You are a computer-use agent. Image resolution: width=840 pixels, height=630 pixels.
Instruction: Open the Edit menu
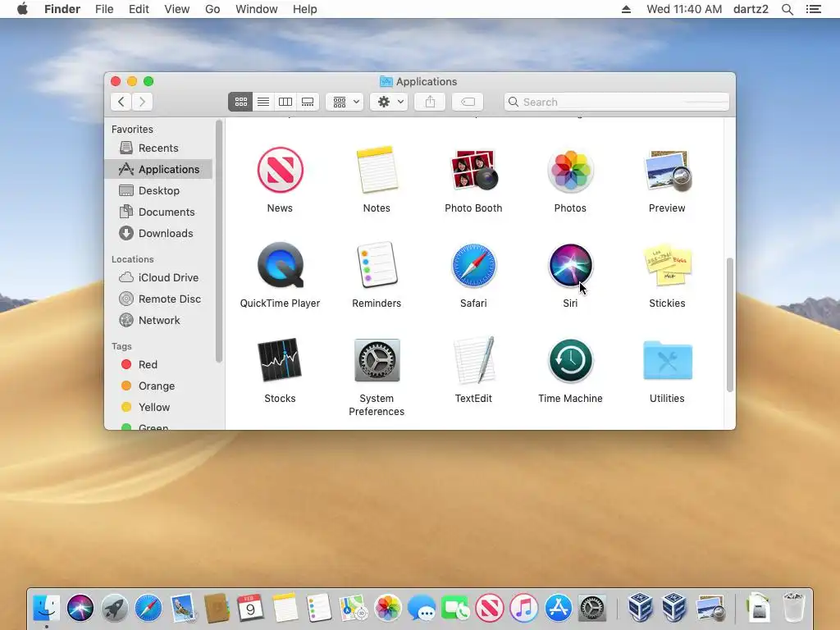[x=139, y=9]
